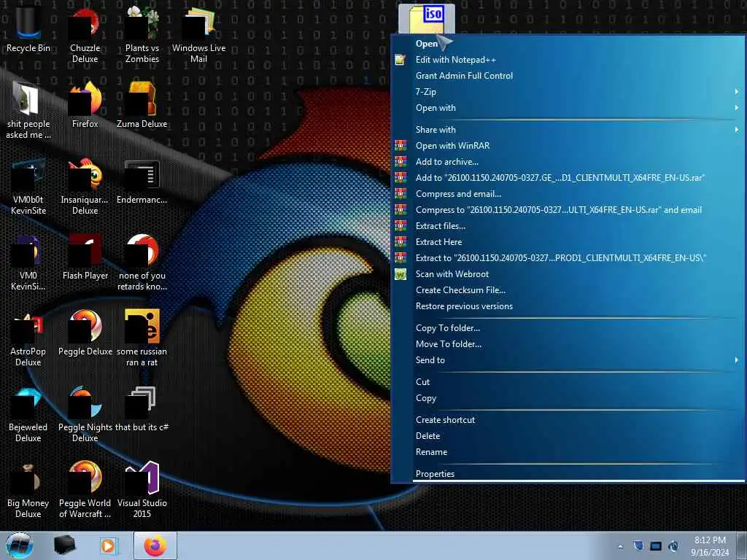Select the Zuma Deluxe desktop icon

[142, 105]
